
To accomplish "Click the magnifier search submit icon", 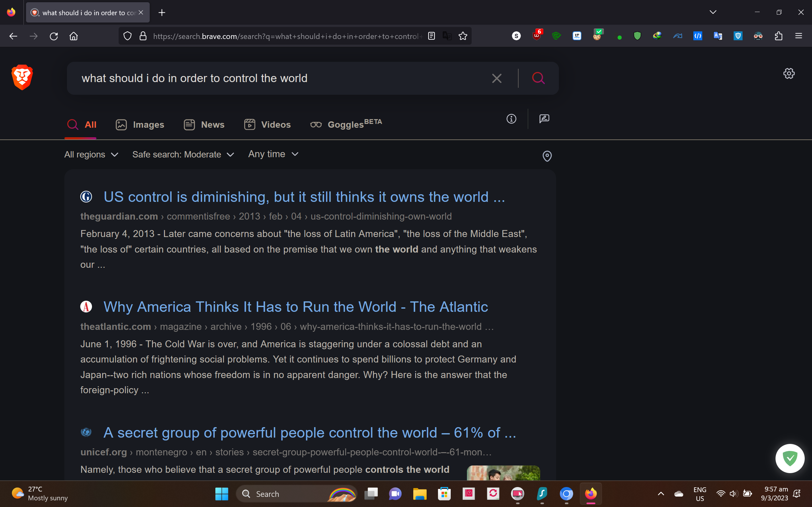I will pos(538,79).
